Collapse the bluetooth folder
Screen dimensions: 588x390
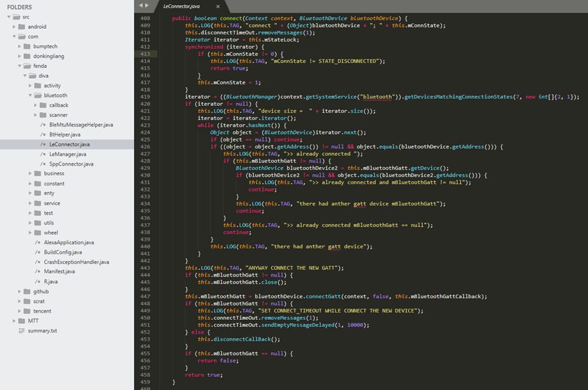coord(30,95)
